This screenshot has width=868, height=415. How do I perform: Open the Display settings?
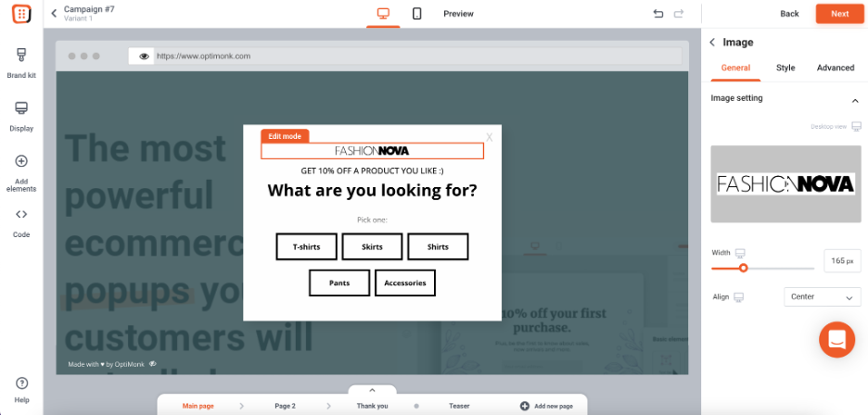21,117
